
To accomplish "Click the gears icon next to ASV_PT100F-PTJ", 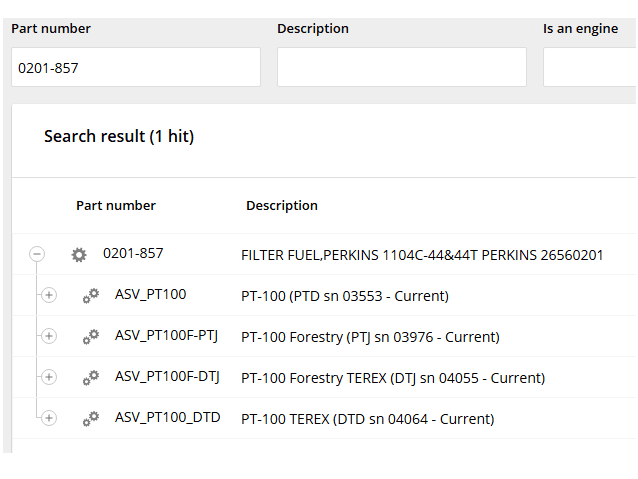I will 91,337.
